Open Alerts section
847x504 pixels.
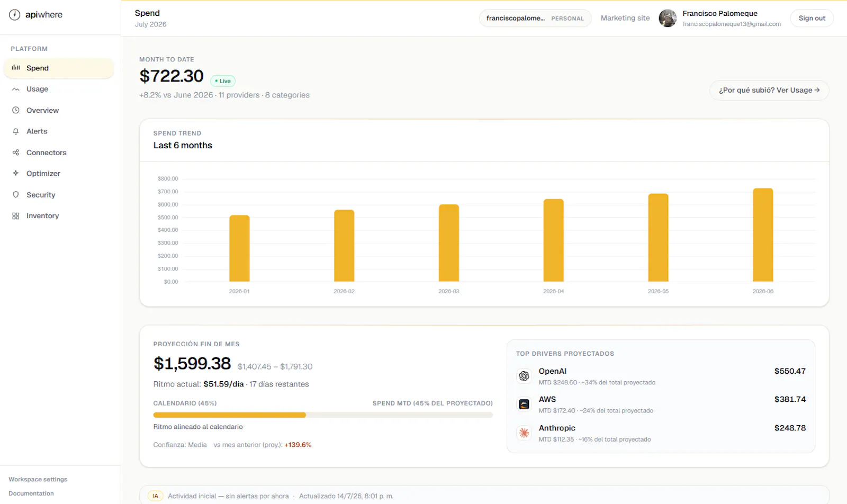(59, 131)
